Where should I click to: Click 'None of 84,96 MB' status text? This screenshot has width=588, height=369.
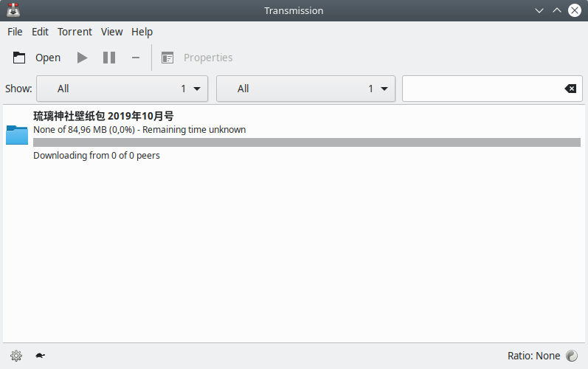coord(139,130)
